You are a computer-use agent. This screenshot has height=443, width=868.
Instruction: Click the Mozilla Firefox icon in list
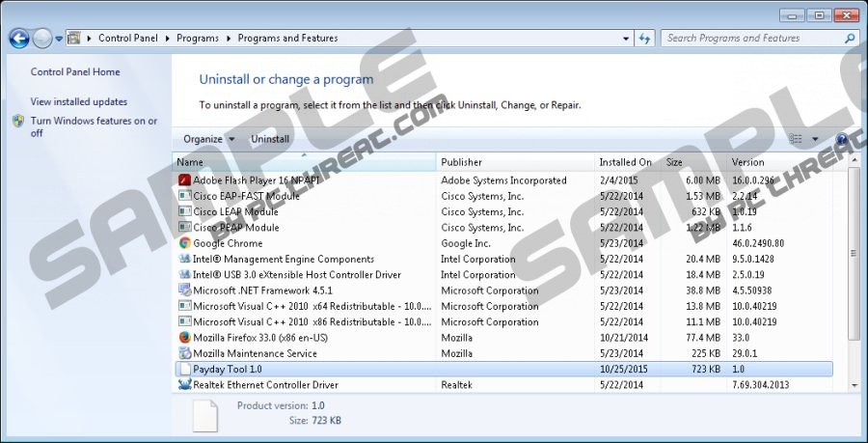[185, 338]
